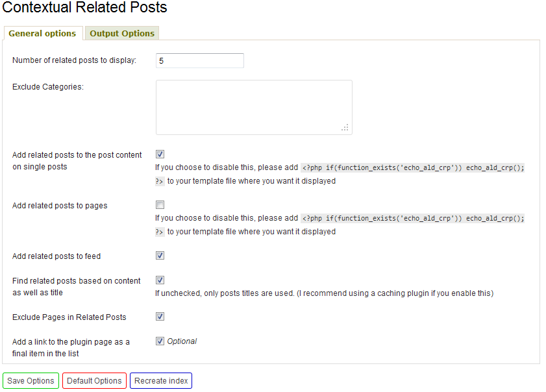Uncheck find related posts based on content
546x392 pixels.
click(x=160, y=280)
